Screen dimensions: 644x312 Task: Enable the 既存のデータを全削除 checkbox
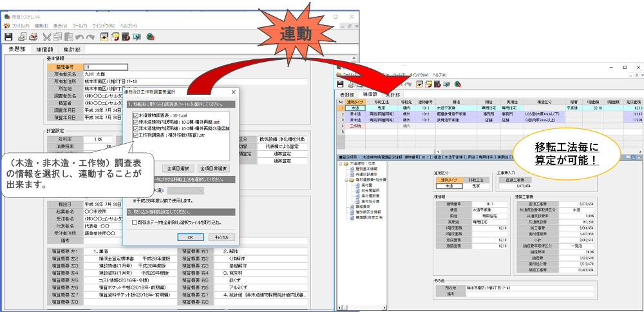(x=135, y=221)
